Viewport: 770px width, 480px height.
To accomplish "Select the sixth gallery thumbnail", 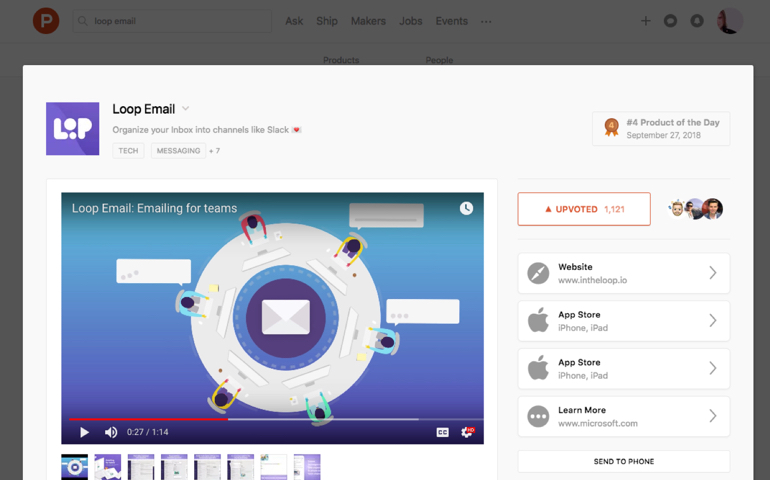I will [241, 467].
